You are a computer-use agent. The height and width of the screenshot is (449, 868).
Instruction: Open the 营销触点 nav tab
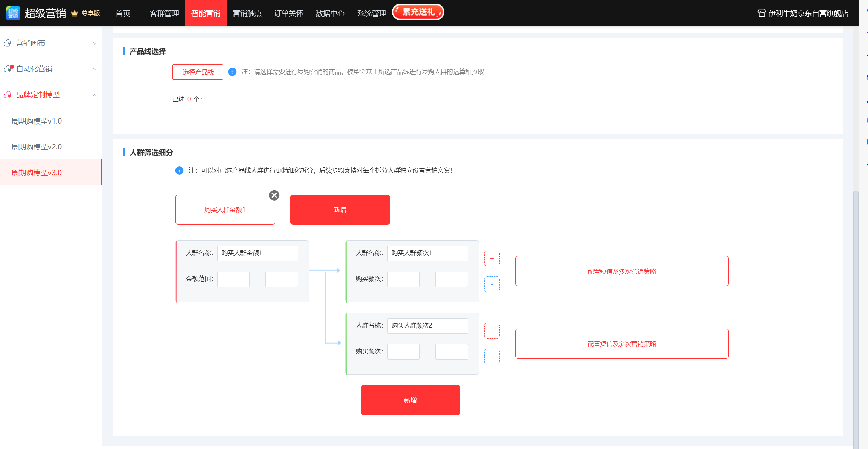[247, 13]
